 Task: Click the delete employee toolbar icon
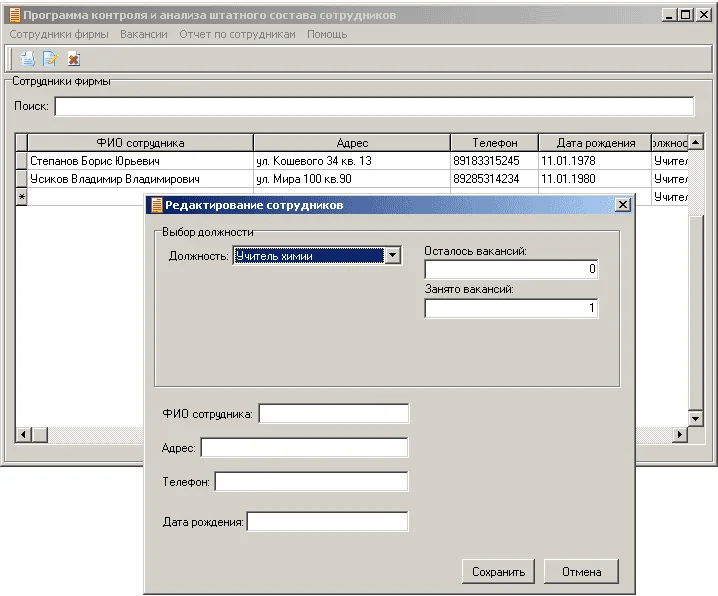tap(73, 59)
